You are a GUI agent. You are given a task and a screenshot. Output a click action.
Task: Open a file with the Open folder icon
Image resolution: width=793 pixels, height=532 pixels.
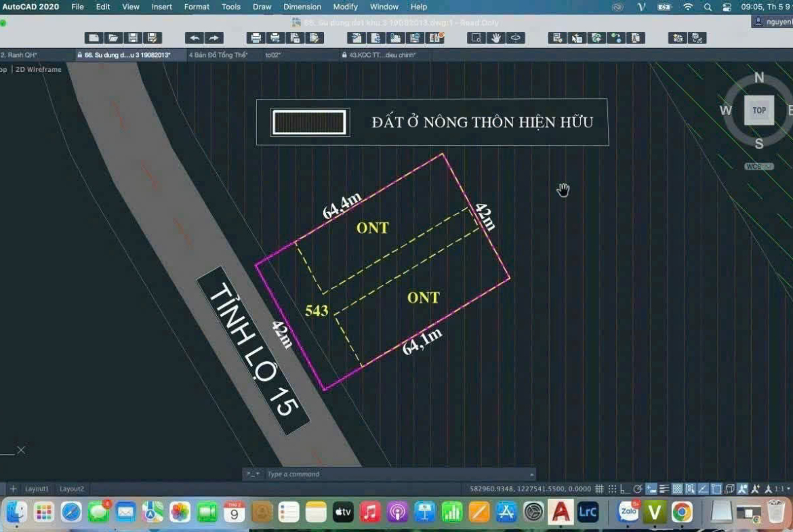pyautogui.click(x=113, y=38)
